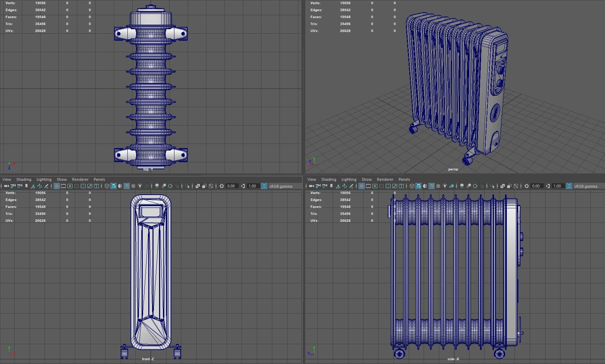This screenshot has height=364, width=605.
Task: Open Show menu in side panel
Action: [367, 179]
